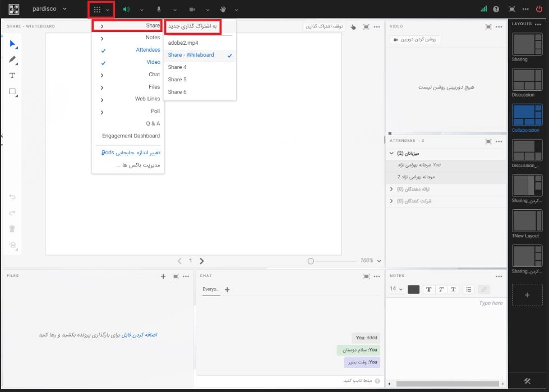Viewport: 549px width, 392px height.
Task: Toggle bullet list in Notes
Action: pyautogui.click(x=468, y=289)
